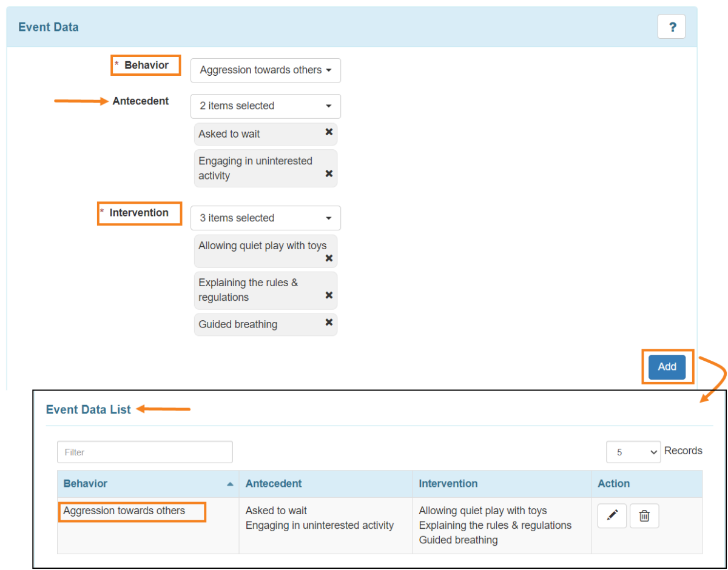The image size is (728, 570).
Task: Remove the 'Asked to wait' antecedent tag
Action: click(329, 132)
